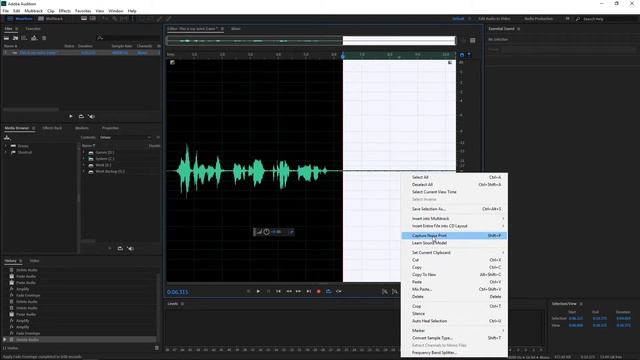Image resolution: width=640 pixels, height=360 pixels.
Task: Click the Open File icon in Files panel
Action: (7, 38)
